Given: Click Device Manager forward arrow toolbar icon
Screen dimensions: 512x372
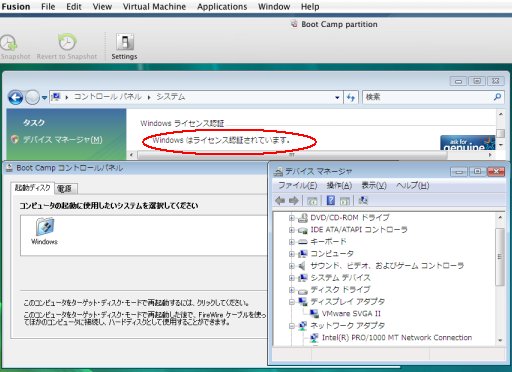Looking at the screenshot, I should [294, 200].
